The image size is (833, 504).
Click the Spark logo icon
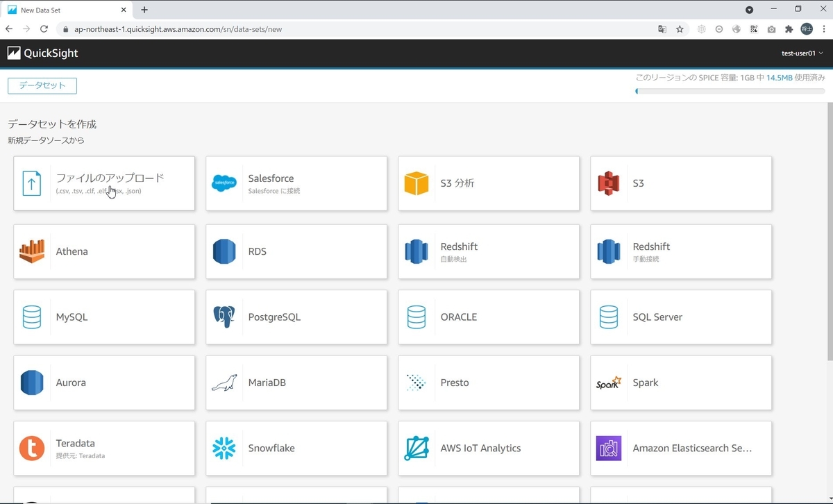tap(609, 383)
